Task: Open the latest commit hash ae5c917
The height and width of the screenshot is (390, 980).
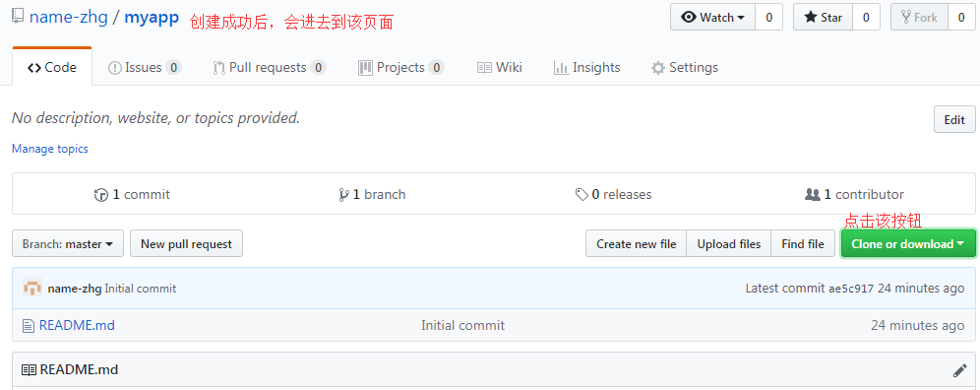Action: [851, 289]
